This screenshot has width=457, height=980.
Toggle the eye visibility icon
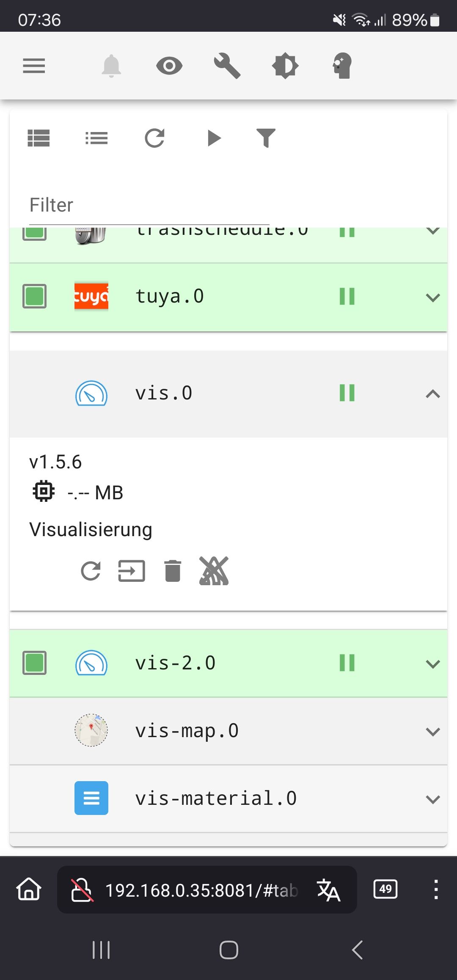click(169, 66)
